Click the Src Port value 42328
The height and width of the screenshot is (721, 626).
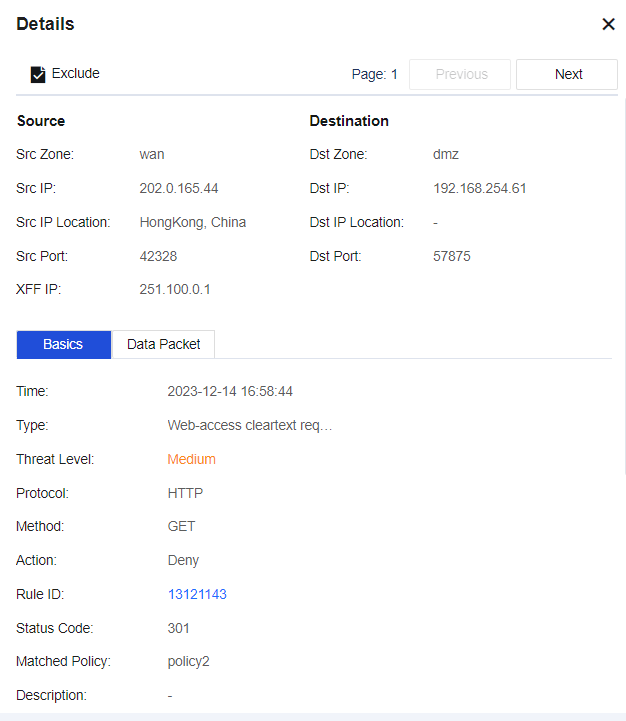158,256
